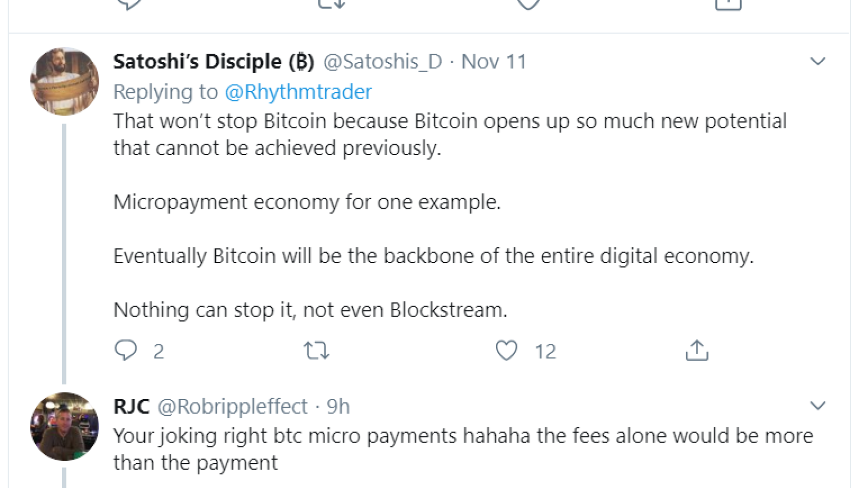868x488 pixels.
Task: Open the Nov 11 tweet timestamp
Action: point(494,62)
